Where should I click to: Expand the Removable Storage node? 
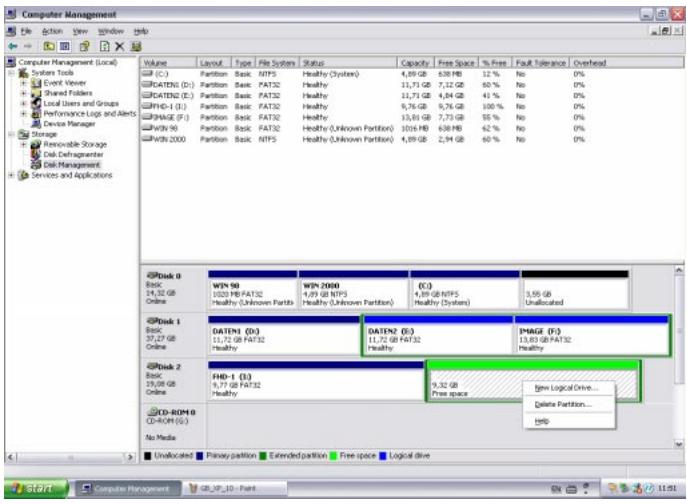click(x=24, y=145)
